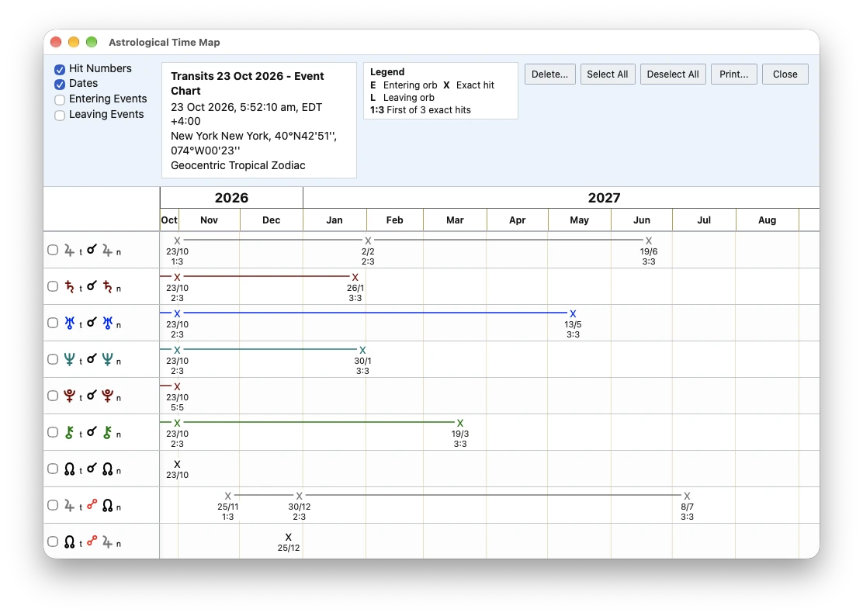Click natal Jupiter glyph in Node opposite Jupiter row
The image size is (863, 616).
pos(107,542)
